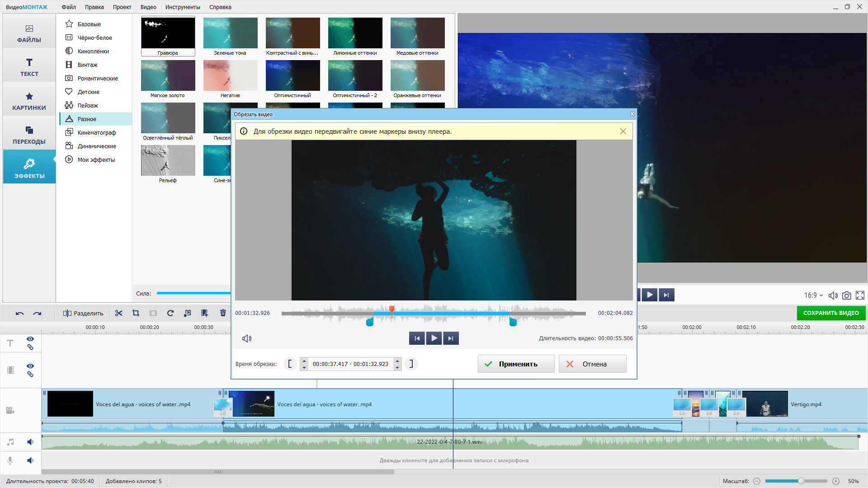Click the undo arrow icon

(19, 313)
